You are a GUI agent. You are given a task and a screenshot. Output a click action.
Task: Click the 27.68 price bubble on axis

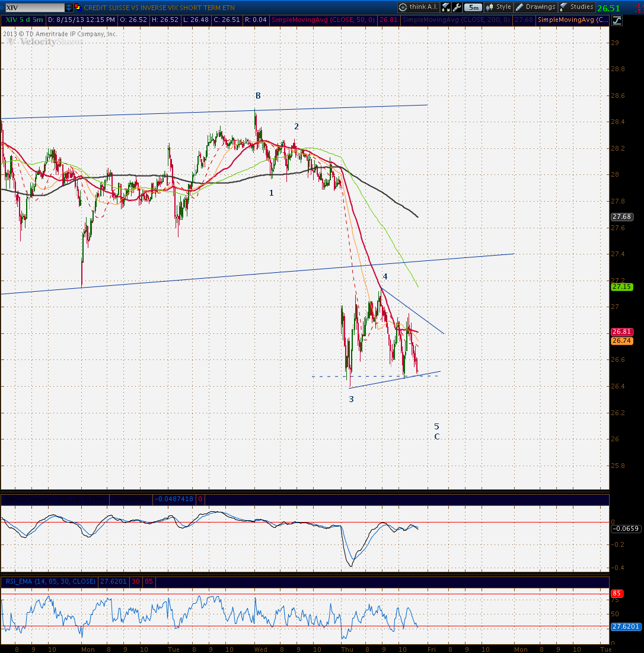pyautogui.click(x=621, y=216)
